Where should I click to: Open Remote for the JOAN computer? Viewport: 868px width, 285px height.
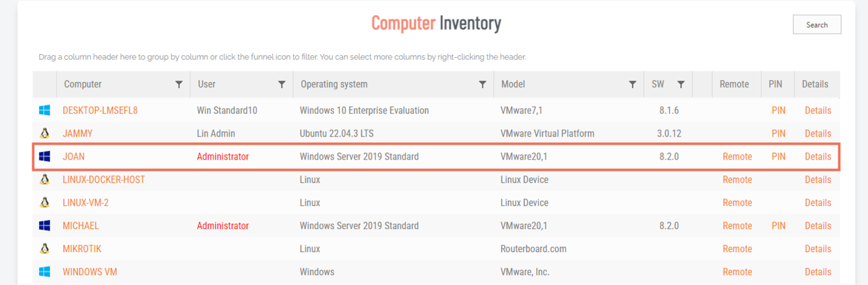(737, 156)
